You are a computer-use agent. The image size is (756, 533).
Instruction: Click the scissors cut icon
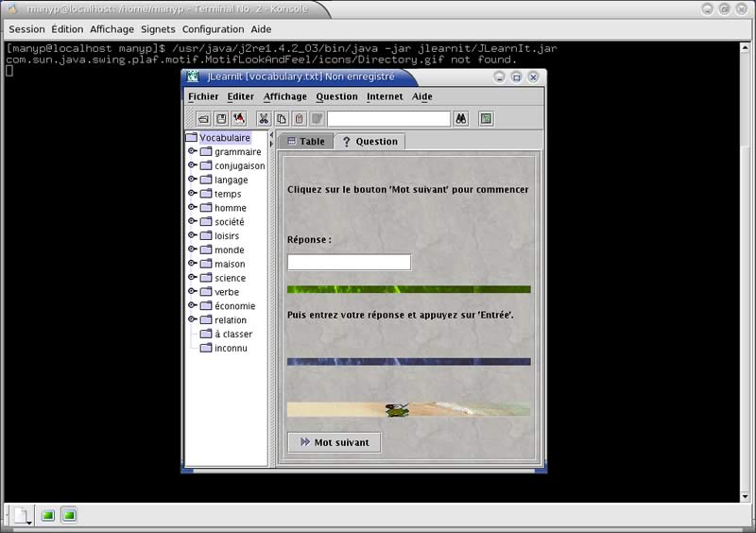[264, 119]
